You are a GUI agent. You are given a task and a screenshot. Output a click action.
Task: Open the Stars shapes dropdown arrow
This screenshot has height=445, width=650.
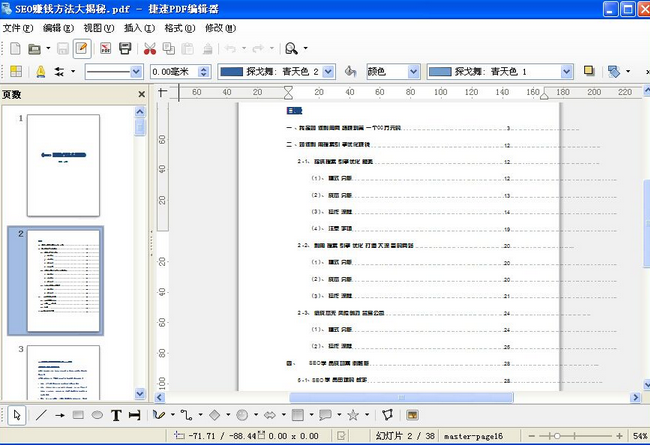(367, 414)
